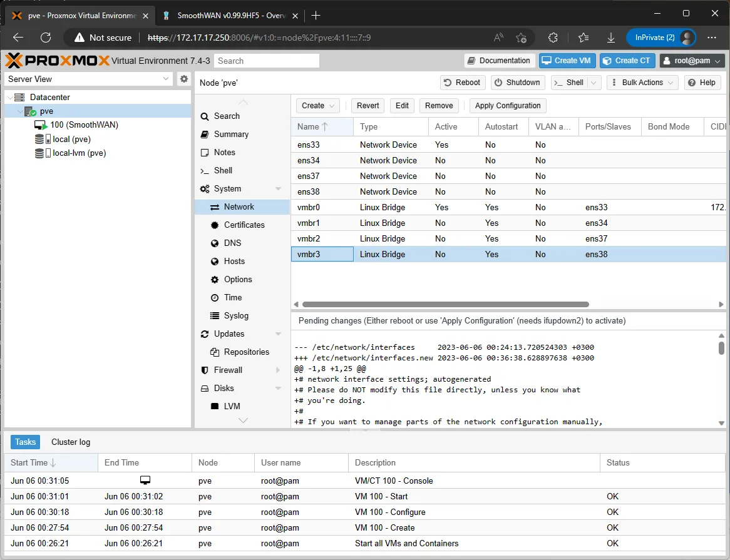
Task: Click the network table horizontal scrollbar
Action: pos(446,305)
